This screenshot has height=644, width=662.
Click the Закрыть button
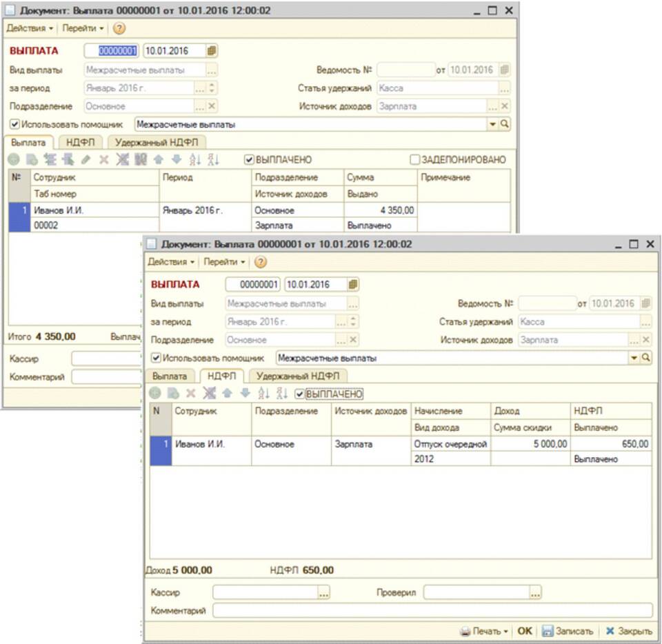[x=628, y=631]
